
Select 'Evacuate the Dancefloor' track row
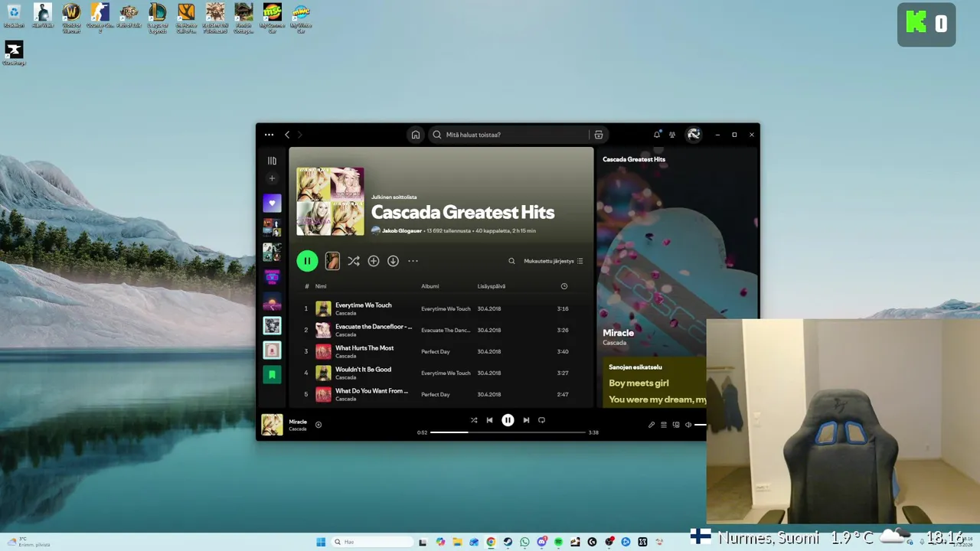click(442, 330)
